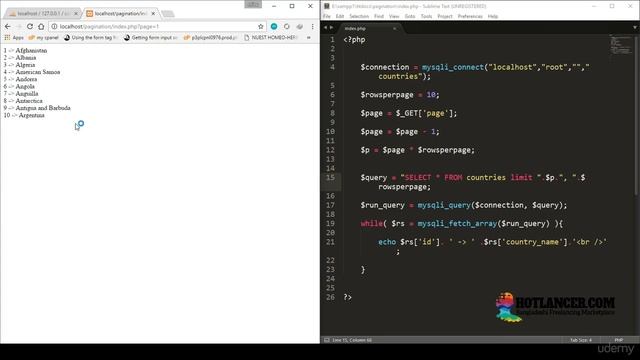This screenshot has height=360, width=640.
Task: Click the Sublime minimap
Action: (x=621, y=45)
